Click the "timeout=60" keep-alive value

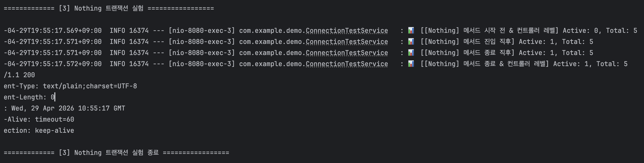tap(54, 119)
